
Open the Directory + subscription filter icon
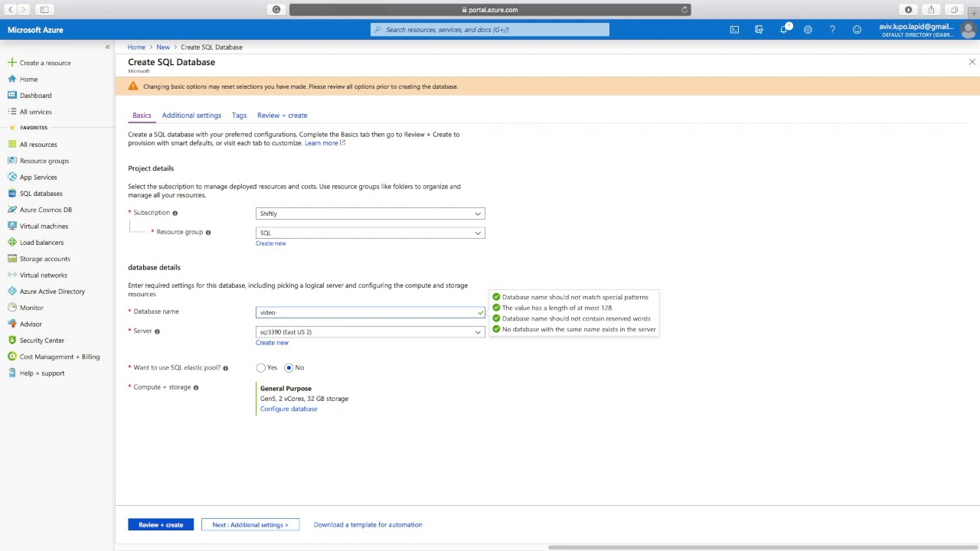pos(759,30)
